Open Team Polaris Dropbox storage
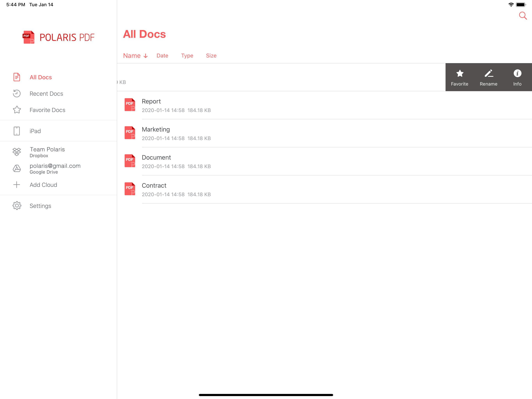 pyautogui.click(x=47, y=152)
